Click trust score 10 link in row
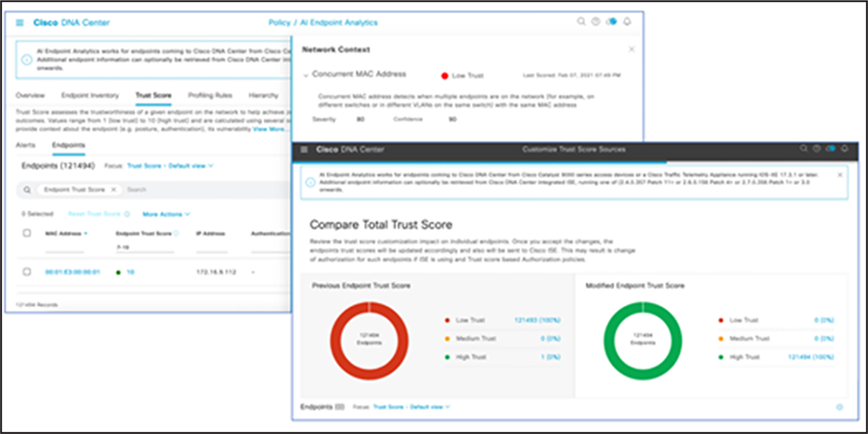Viewport: 868px width, 434px height. (131, 272)
